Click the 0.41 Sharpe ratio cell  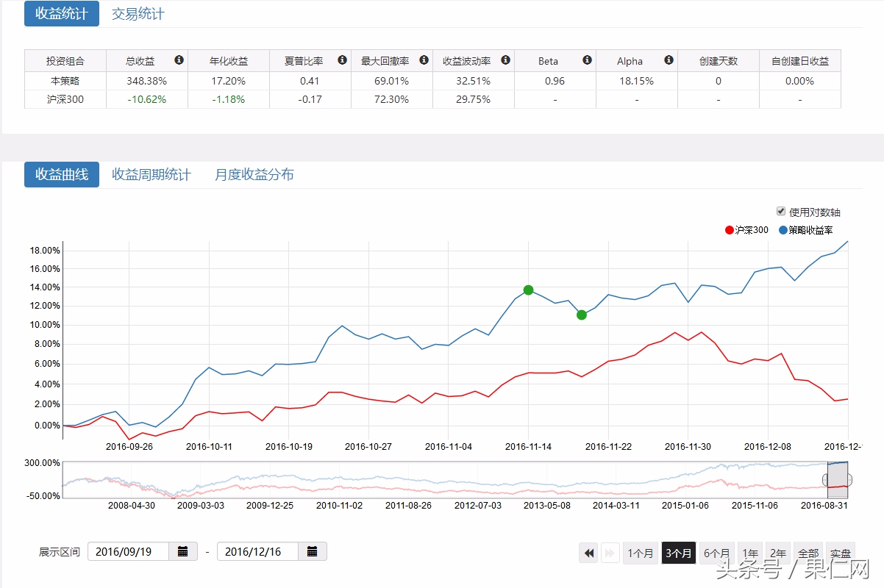tap(310, 81)
